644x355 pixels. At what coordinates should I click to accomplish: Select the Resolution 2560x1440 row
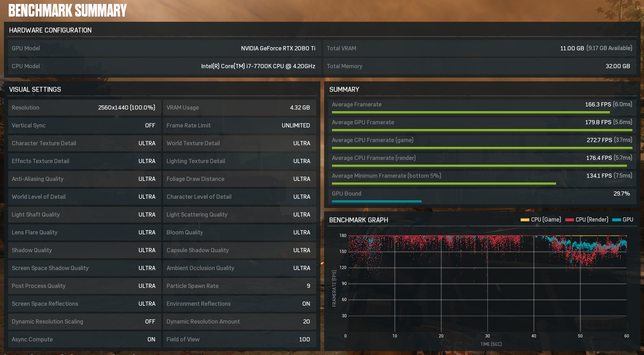[x=85, y=107]
